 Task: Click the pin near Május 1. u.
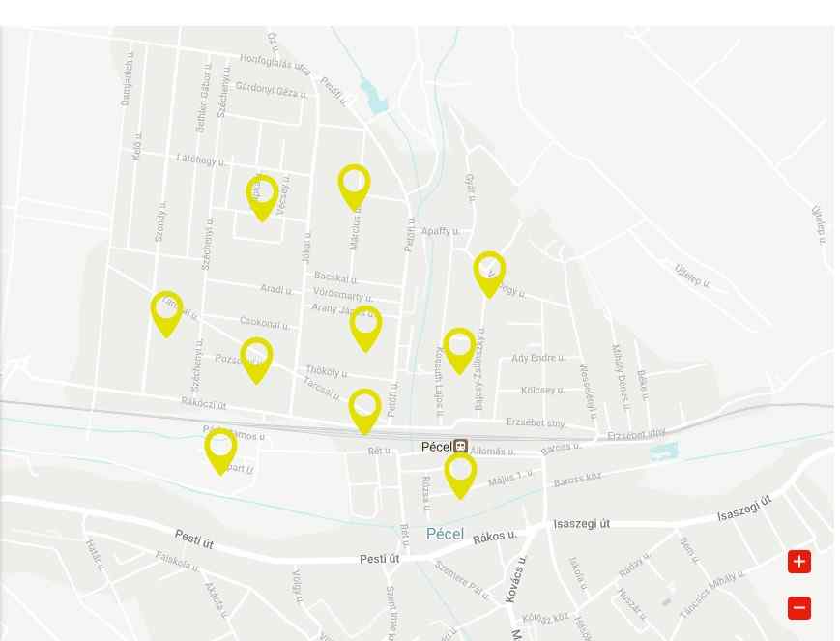pyautogui.click(x=460, y=477)
